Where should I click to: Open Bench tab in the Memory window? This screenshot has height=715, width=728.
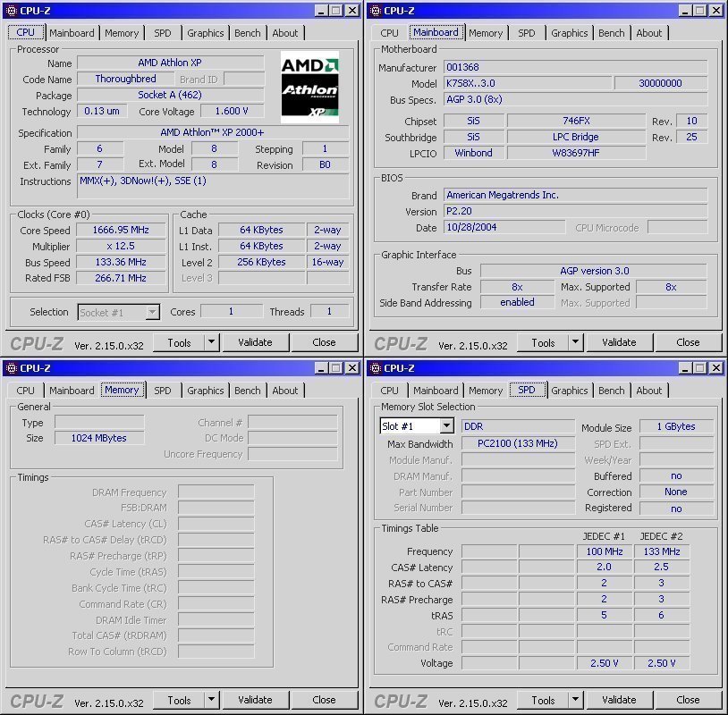click(247, 391)
